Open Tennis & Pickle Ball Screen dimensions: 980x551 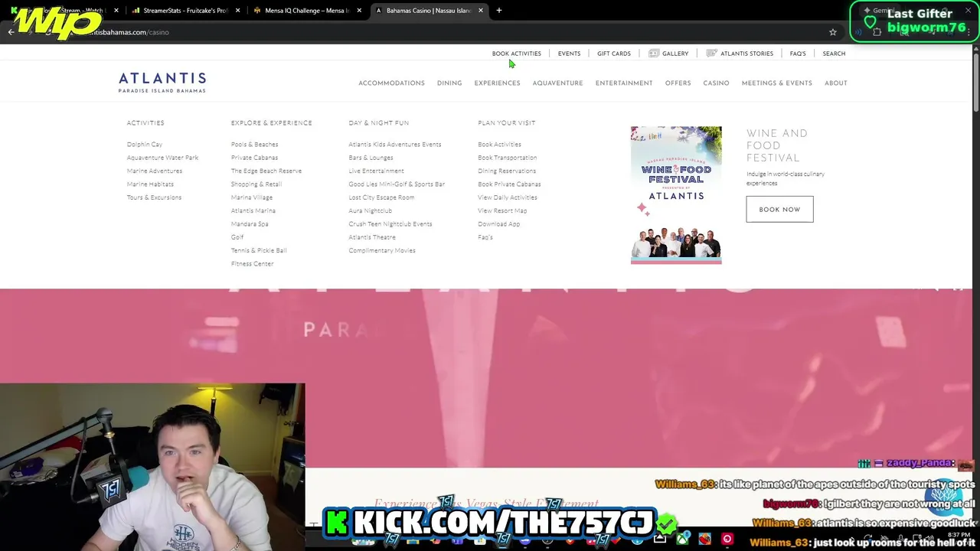tap(259, 250)
